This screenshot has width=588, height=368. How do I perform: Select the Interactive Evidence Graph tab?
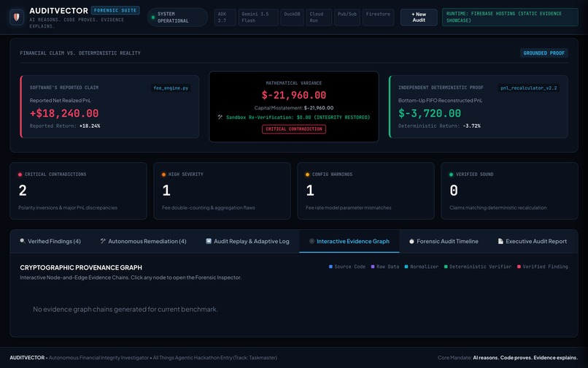pos(349,241)
